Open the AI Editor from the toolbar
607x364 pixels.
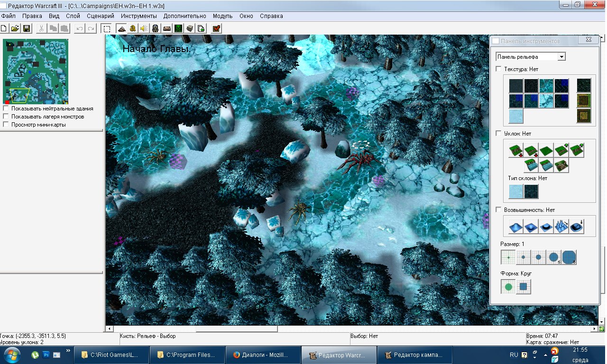tap(178, 28)
